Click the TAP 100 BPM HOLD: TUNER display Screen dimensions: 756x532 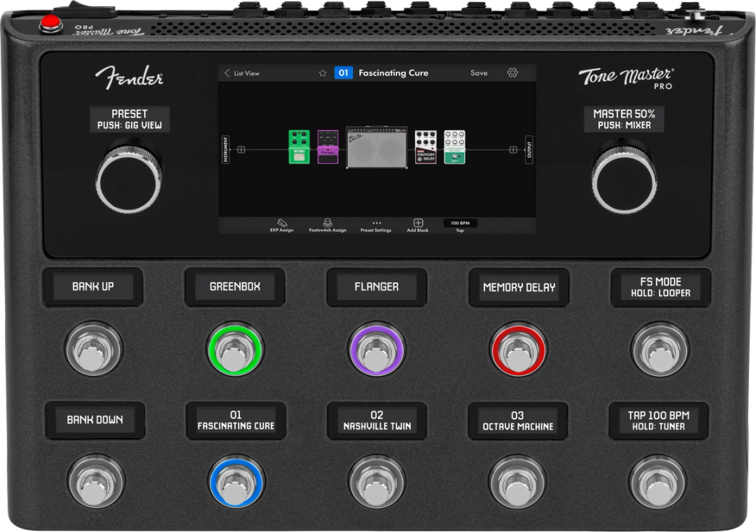point(658,421)
